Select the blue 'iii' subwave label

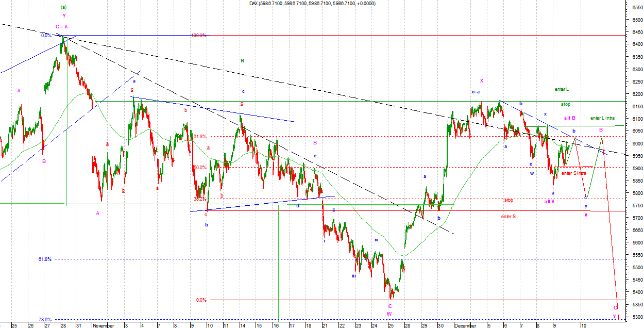point(354,276)
